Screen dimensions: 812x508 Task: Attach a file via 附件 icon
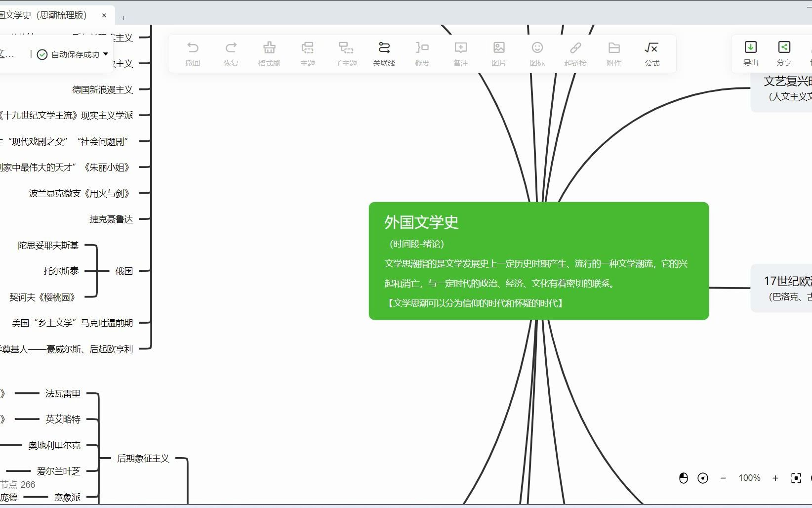614,54
